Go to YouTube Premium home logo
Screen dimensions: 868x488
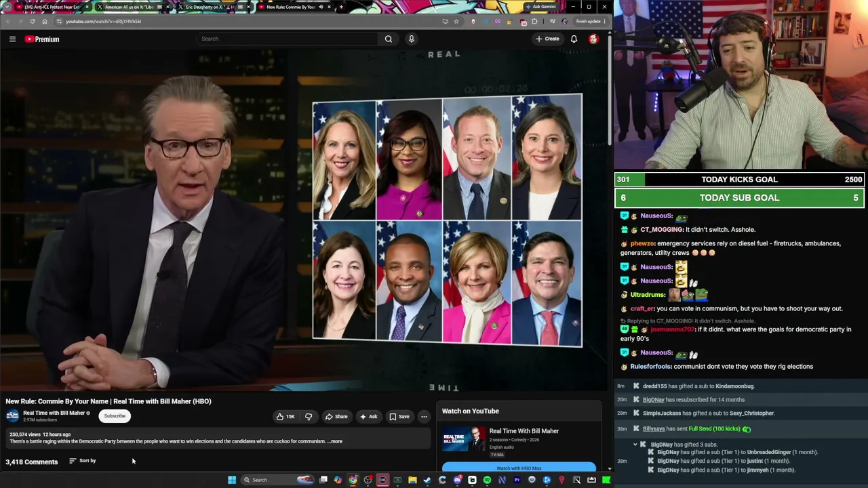coord(42,39)
